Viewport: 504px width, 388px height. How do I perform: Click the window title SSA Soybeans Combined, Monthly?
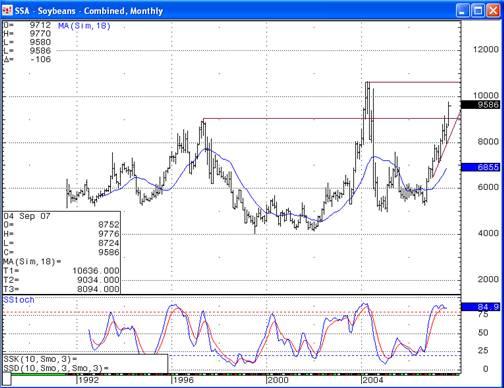[x=89, y=11]
